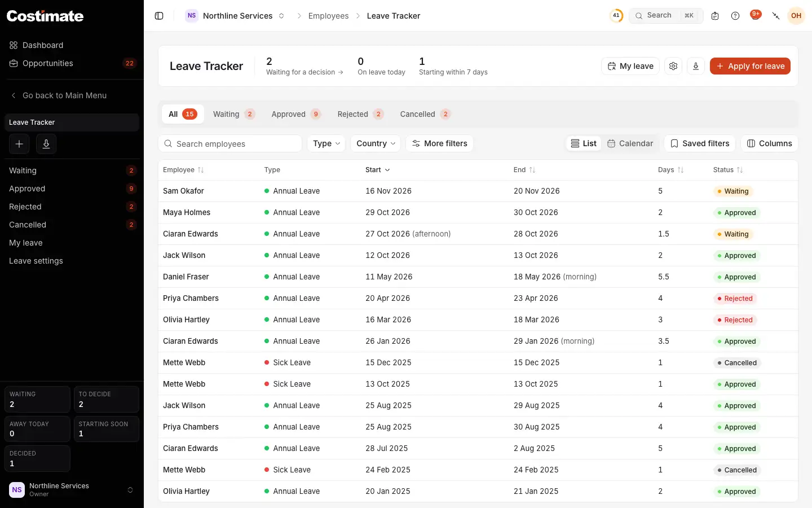Sort the table by Status column

pyautogui.click(x=728, y=170)
